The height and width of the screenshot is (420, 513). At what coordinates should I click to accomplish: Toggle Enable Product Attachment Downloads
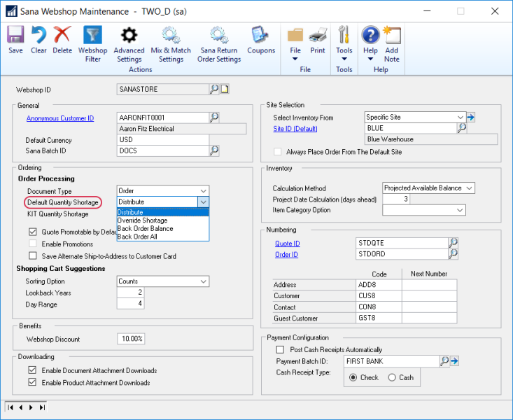pyautogui.click(x=32, y=382)
